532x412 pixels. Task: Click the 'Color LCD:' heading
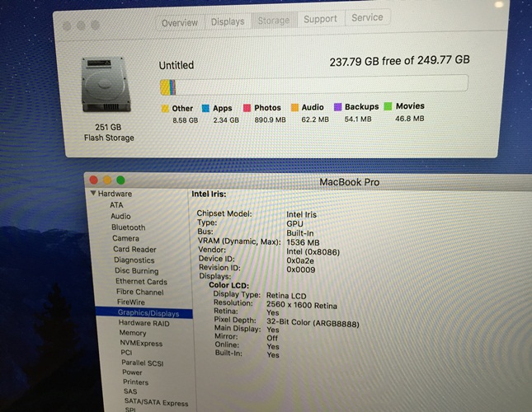click(228, 285)
